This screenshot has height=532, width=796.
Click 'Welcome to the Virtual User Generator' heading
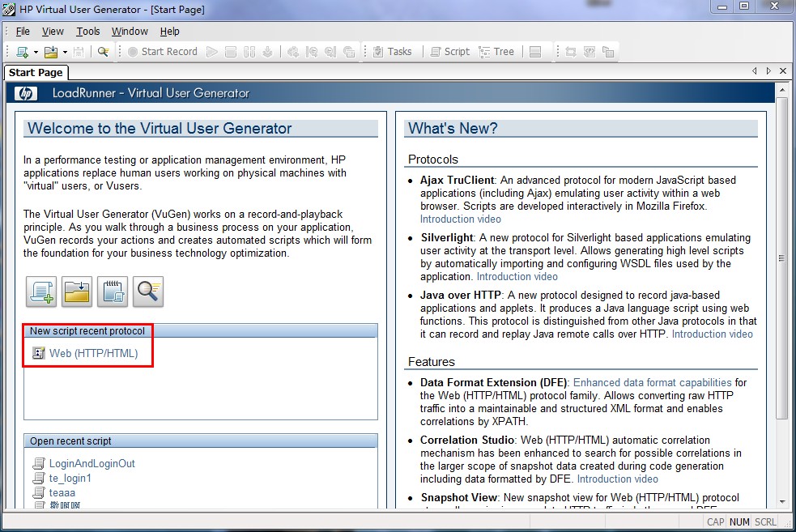160,129
